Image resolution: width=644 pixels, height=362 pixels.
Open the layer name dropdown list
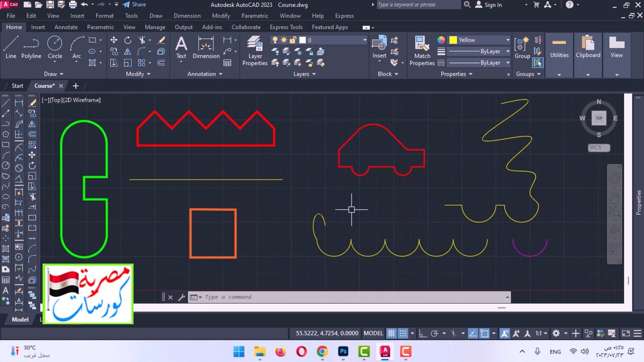[x=365, y=40]
